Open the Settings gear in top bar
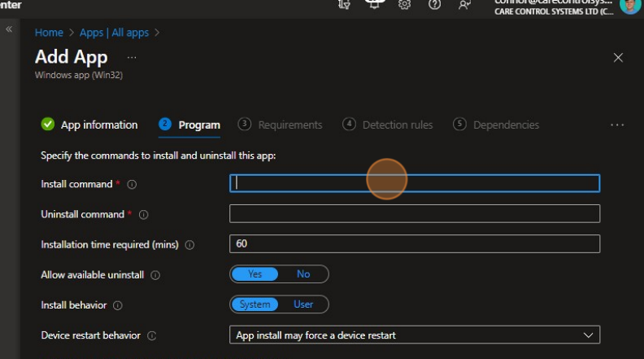Viewport: 644px width, 359px height. pos(404,5)
